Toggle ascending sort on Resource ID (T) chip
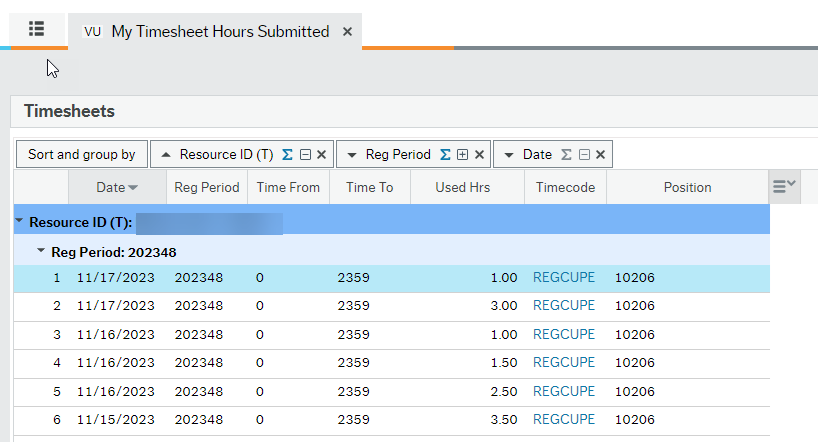818x442 pixels. coord(166,154)
